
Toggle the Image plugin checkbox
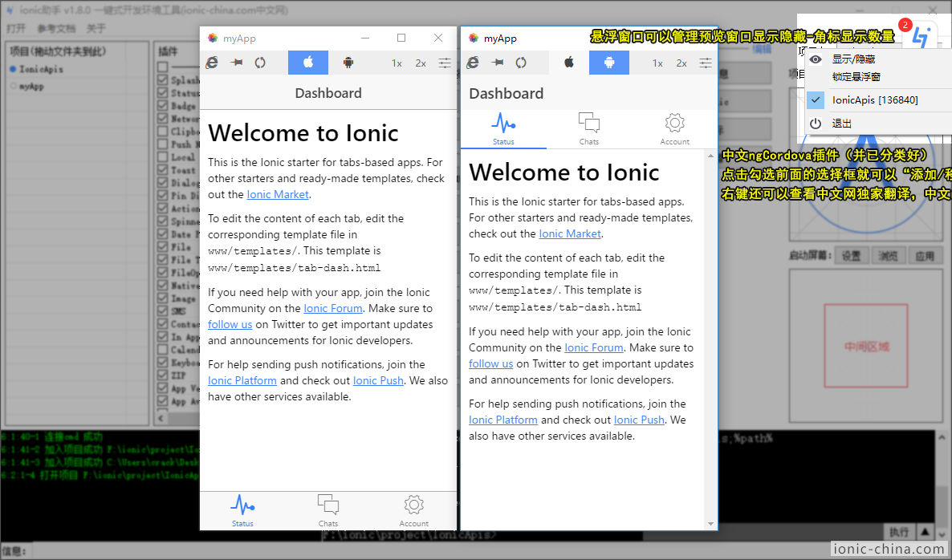(163, 298)
